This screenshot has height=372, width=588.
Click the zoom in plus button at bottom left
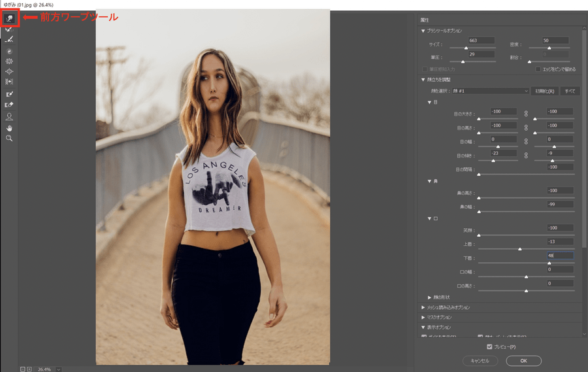[29, 369]
